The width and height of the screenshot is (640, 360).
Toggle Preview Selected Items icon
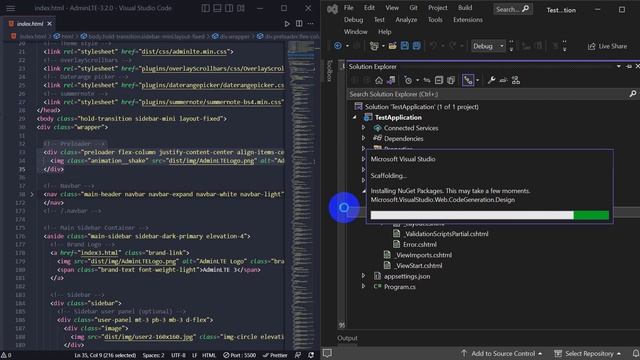click(503, 80)
